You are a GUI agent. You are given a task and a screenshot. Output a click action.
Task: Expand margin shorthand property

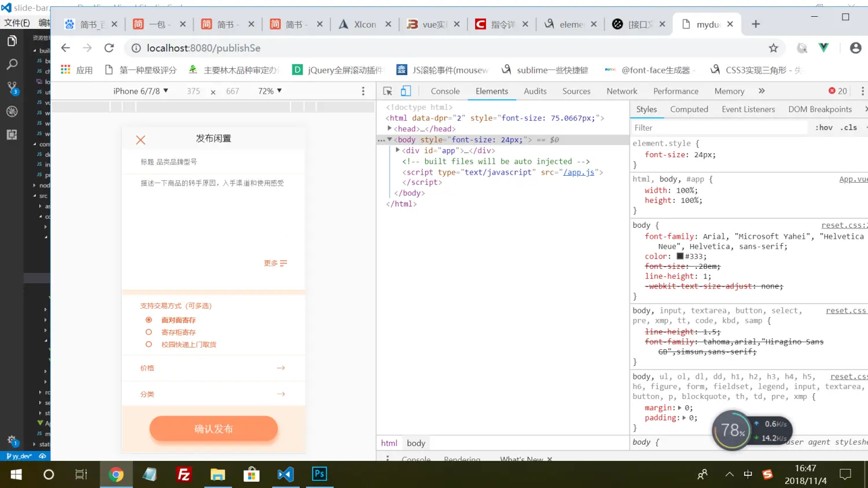679,408
